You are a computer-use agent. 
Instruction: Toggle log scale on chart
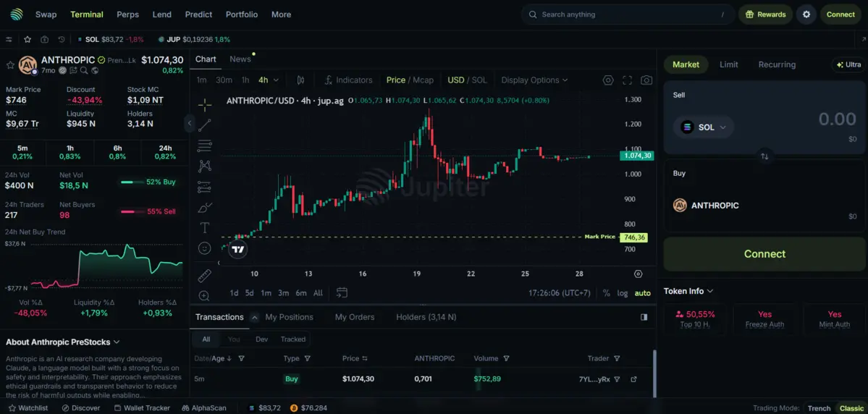coord(623,293)
